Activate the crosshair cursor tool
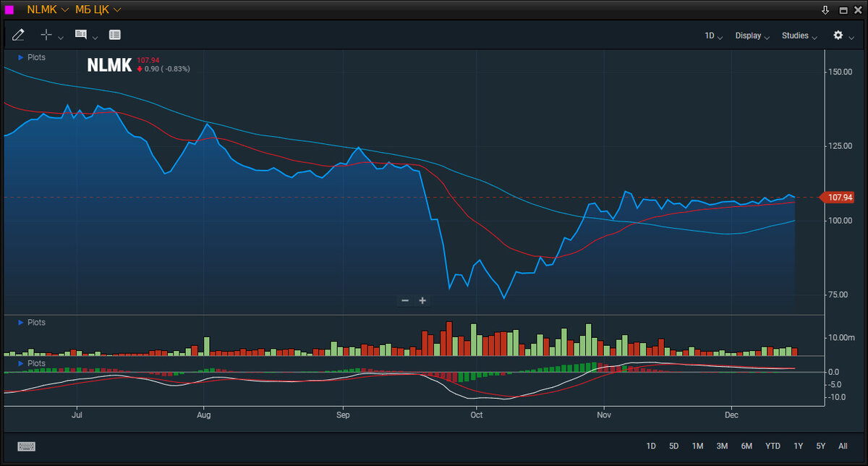Viewport: 868px width, 466px height. click(46, 35)
